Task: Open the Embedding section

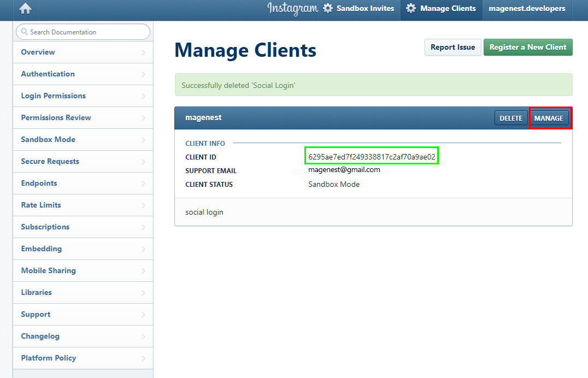Action: point(83,249)
